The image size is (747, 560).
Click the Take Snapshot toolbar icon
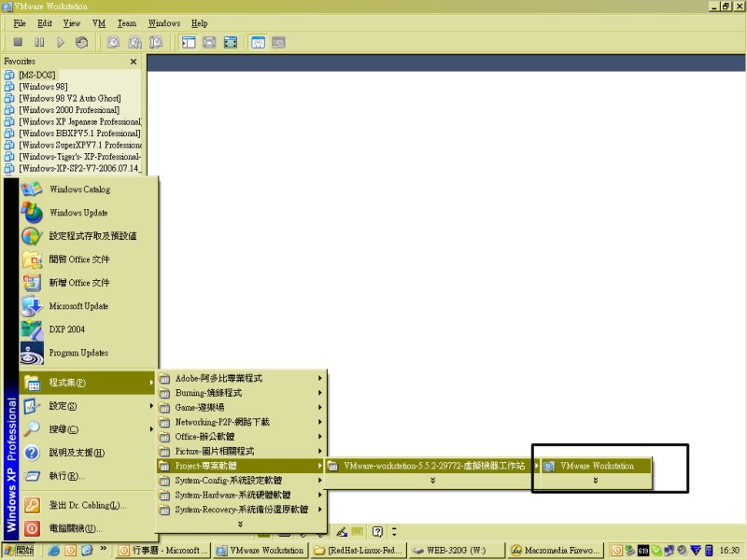pyautogui.click(x=113, y=42)
